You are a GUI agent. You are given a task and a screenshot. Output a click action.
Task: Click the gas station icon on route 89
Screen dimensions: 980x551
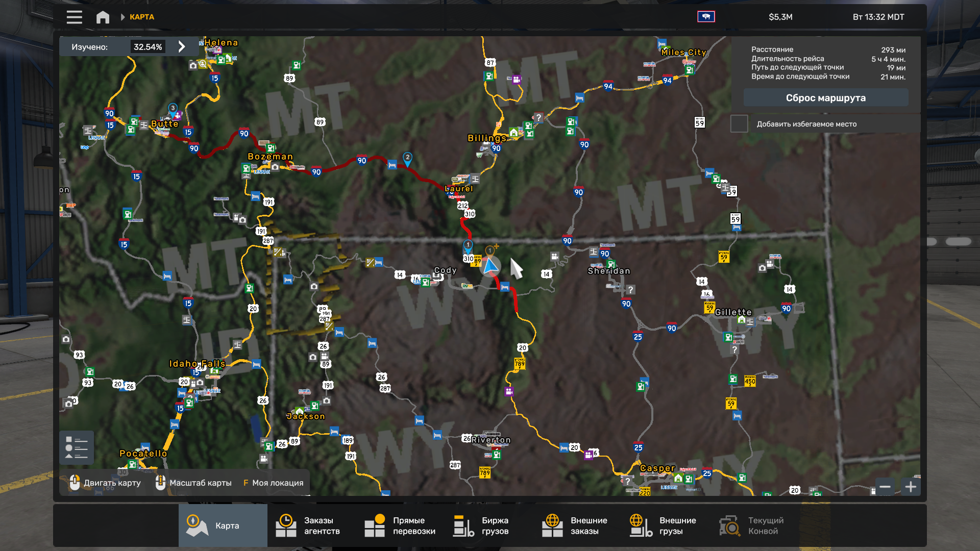tap(296, 65)
